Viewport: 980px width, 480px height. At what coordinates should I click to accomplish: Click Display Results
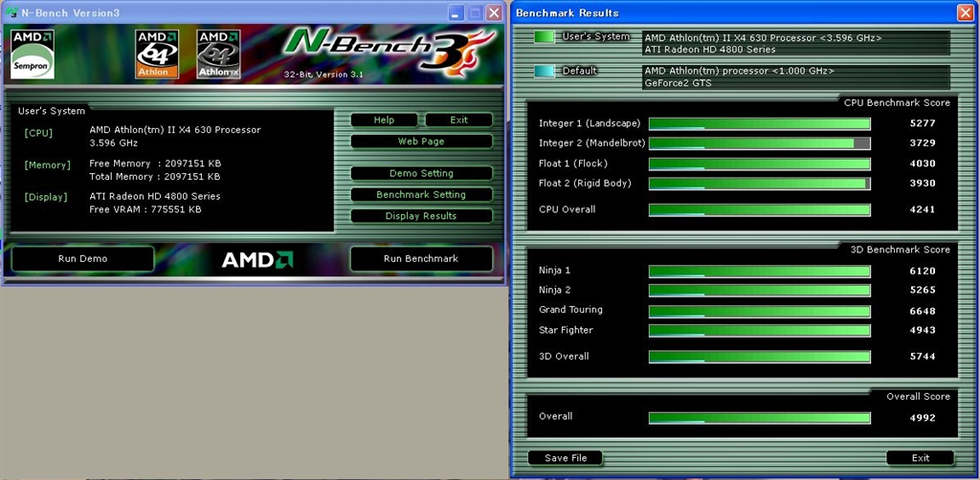tap(421, 216)
